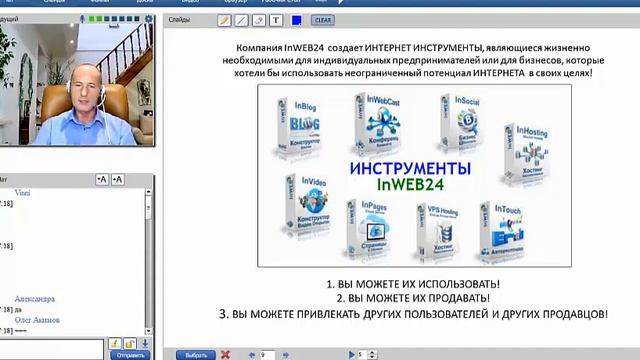Go to next slide with right arrow

pyautogui.click(x=286, y=355)
